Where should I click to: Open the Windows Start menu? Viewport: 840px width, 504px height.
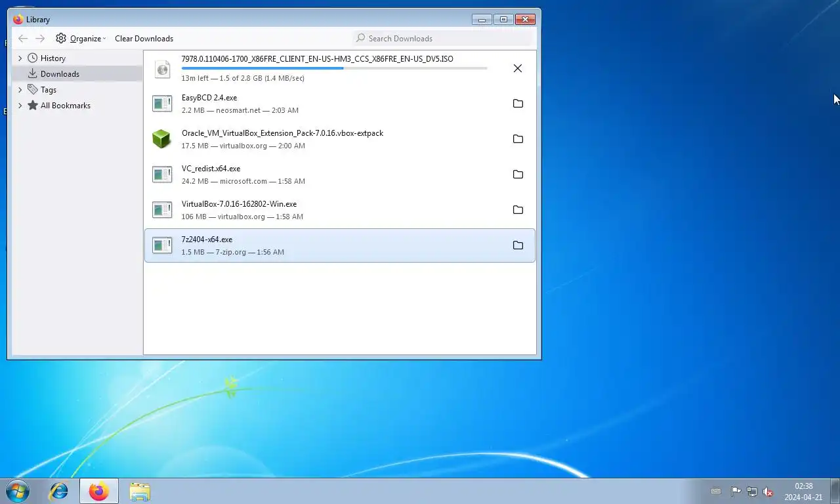[17, 491]
